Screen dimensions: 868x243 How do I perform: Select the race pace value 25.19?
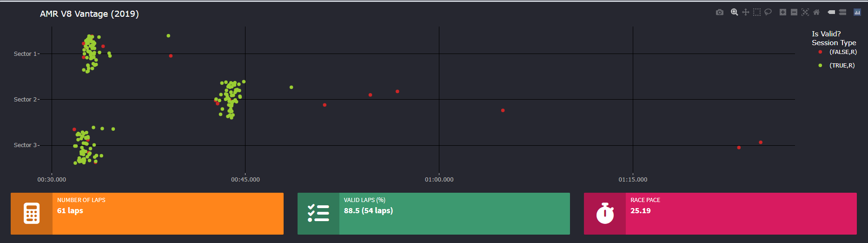point(641,211)
